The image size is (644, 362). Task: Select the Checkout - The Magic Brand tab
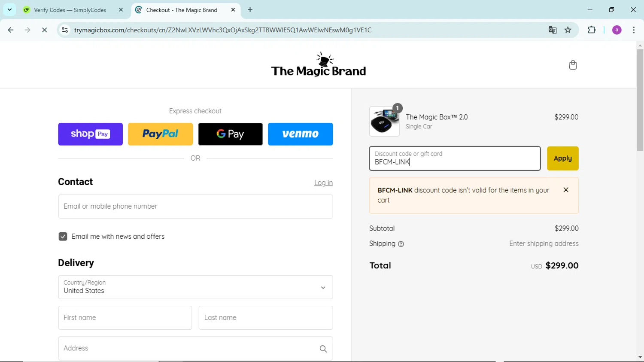pos(182,10)
